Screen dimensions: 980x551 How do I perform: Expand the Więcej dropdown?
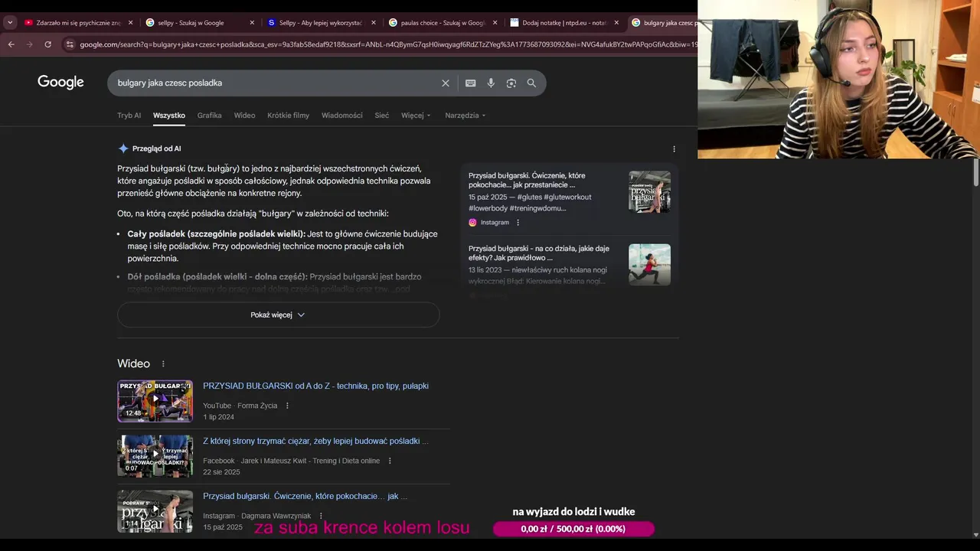(x=416, y=116)
